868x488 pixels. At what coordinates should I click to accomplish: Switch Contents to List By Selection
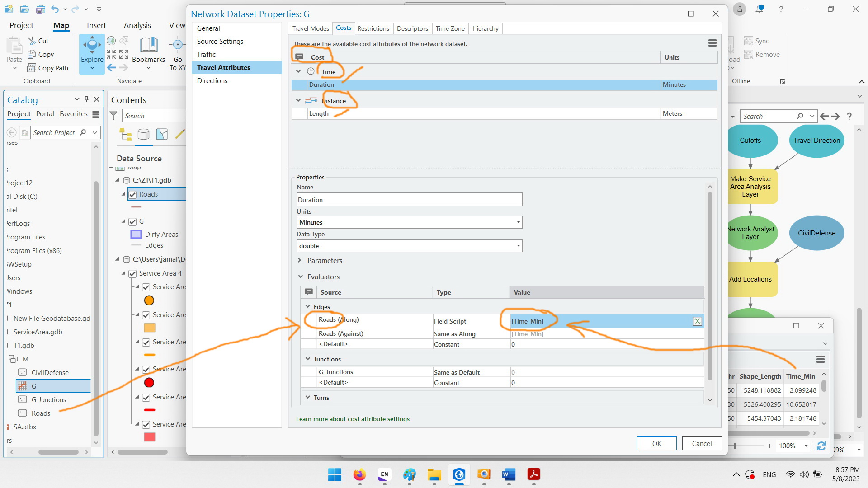(x=162, y=134)
